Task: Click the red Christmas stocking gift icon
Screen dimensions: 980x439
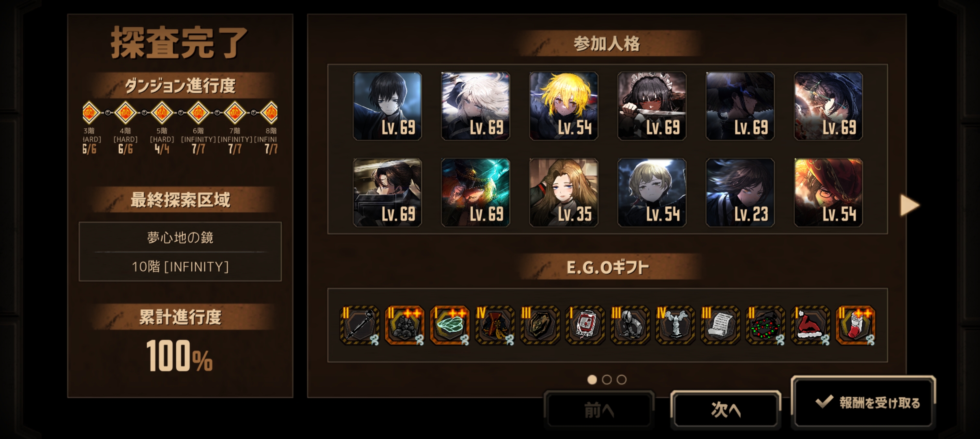Action: (x=855, y=325)
